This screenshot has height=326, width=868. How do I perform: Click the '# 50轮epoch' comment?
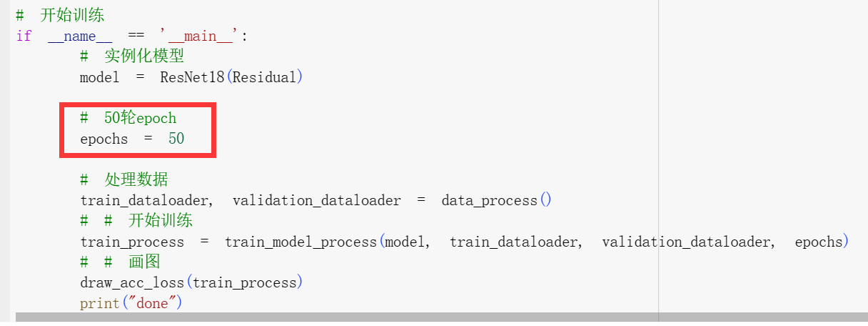(x=128, y=118)
